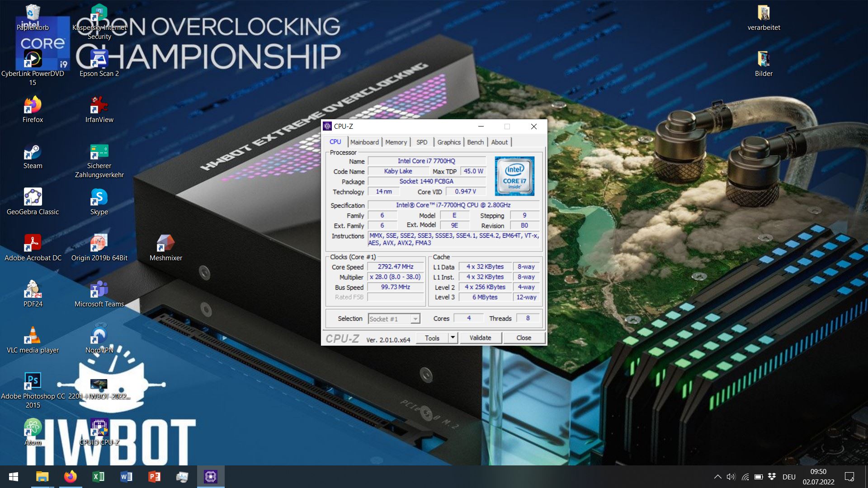Switch to the Bench tab

pyautogui.click(x=475, y=142)
